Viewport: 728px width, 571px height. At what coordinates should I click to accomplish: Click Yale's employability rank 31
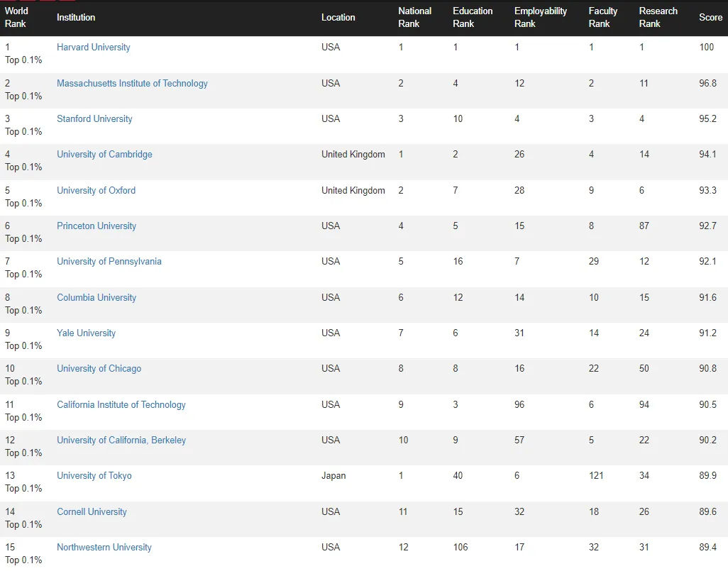pos(519,333)
